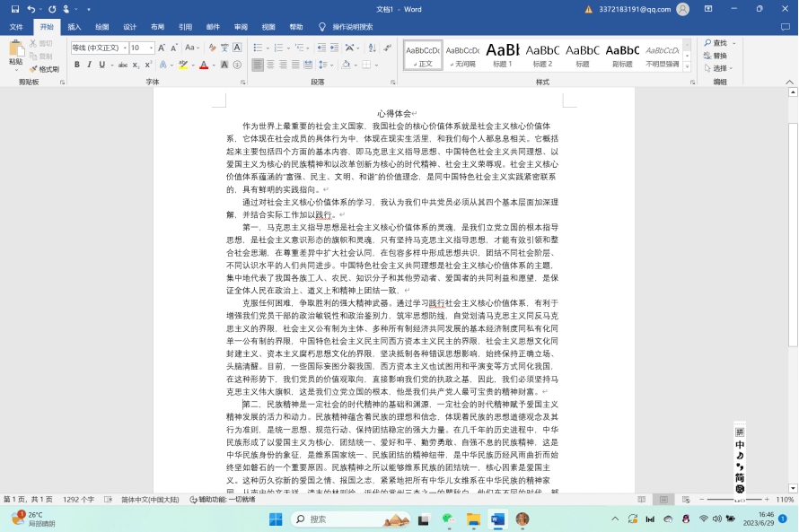Open the font name dropdown 等线 (中文正文)
Viewport: 799px width, 532px height.
pyautogui.click(x=98, y=48)
